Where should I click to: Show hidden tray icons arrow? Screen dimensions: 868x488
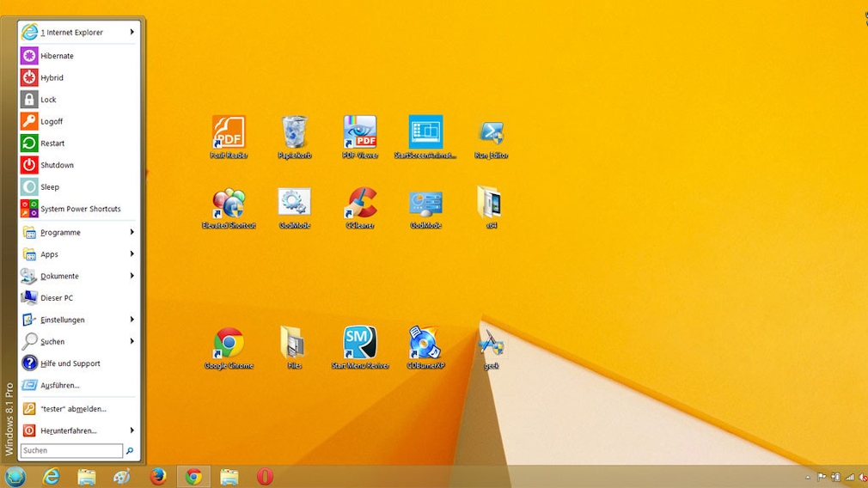(808, 477)
